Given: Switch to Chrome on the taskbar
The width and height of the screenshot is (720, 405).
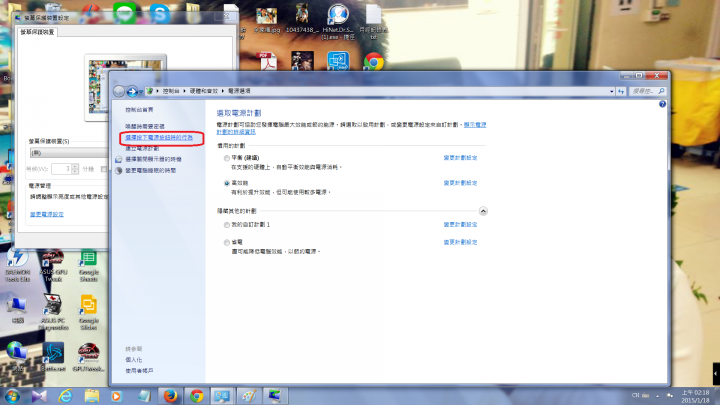Looking at the screenshot, I should click(197, 396).
